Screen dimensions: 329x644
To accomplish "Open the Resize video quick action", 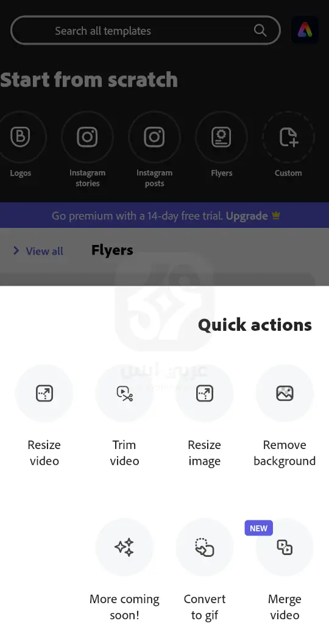I will tap(44, 394).
